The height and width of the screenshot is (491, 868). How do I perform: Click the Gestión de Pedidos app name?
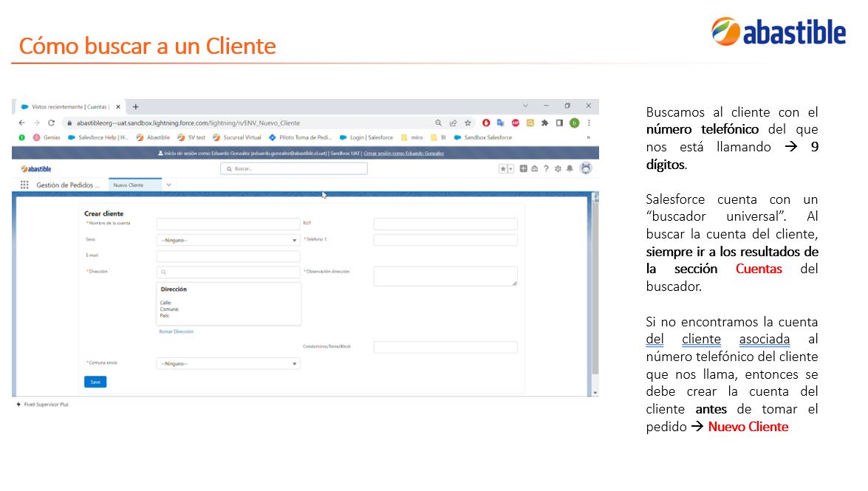[67, 185]
